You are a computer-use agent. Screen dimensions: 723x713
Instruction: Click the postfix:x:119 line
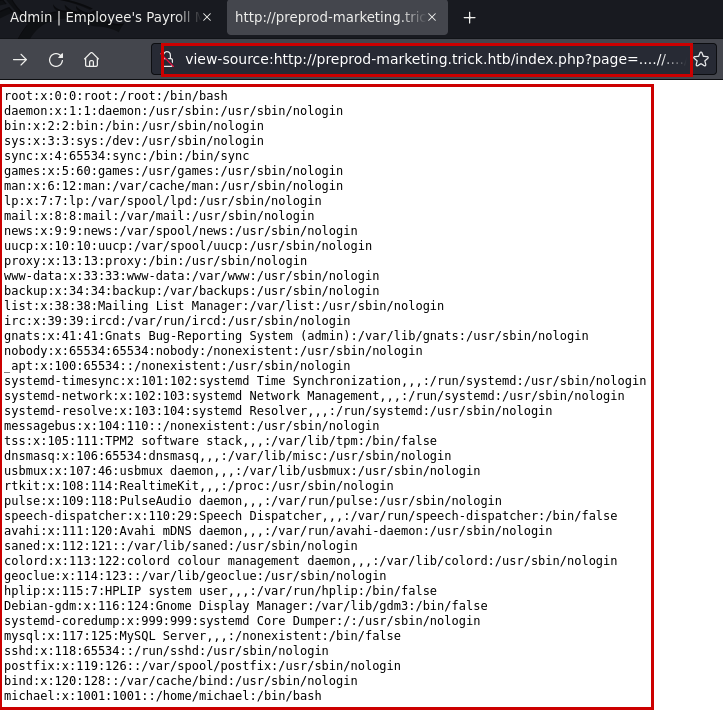coord(202,665)
